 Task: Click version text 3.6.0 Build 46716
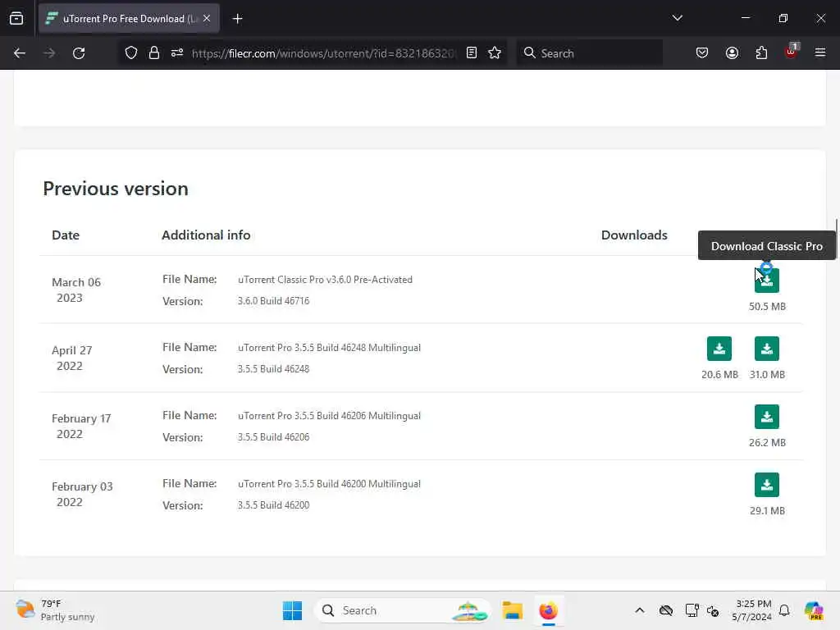click(274, 301)
